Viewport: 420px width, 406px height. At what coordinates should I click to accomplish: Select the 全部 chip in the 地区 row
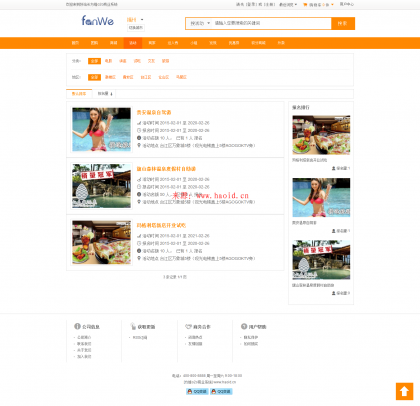(x=94, y=77)
